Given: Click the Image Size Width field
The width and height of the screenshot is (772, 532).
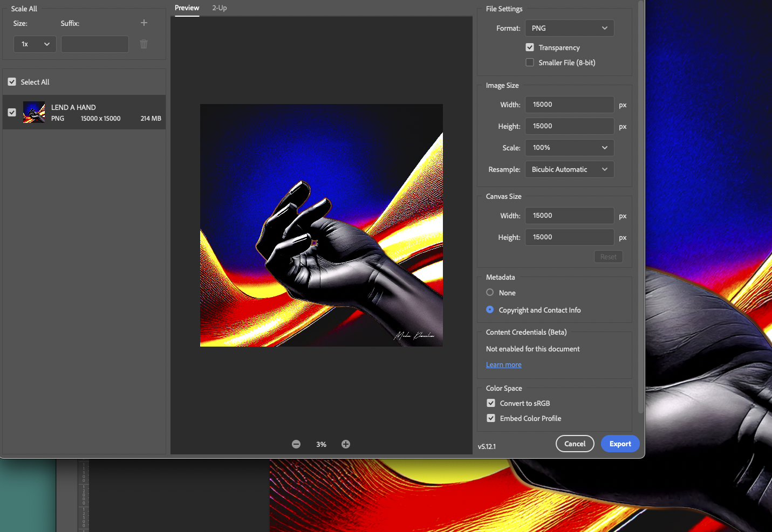Looking at the screenshot, I should click(x=570, y=105).
